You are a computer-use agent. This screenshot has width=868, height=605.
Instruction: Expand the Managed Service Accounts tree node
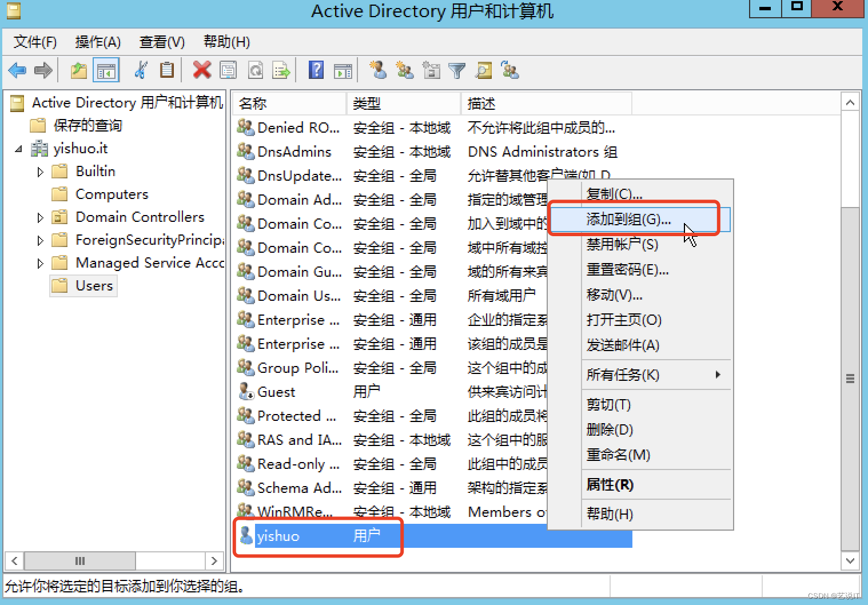click(40, 264)
